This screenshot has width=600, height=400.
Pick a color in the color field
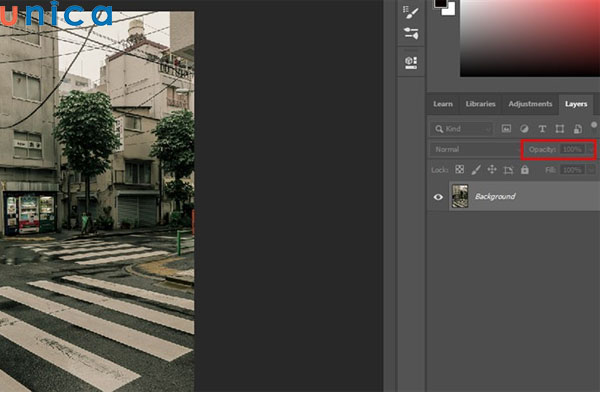(x=530, y=38)
